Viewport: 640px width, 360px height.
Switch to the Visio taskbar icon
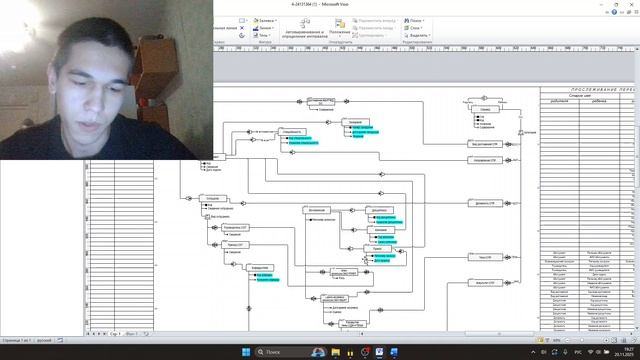pyautogui.click(x=379, y=352)
